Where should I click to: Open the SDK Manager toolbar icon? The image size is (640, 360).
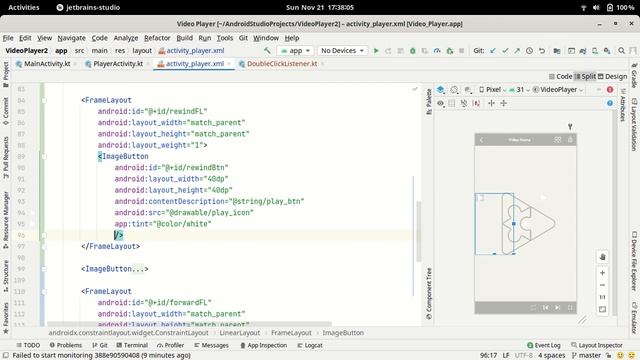coord(607,51)
